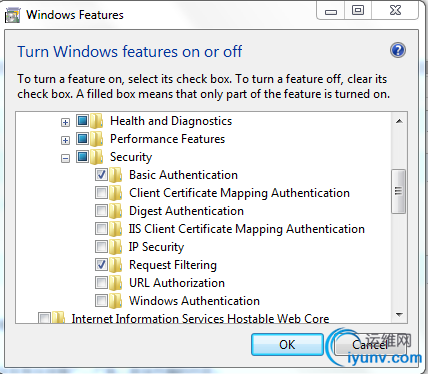Enable the Digest Authentication checkbox
Viewport: 428px width, 374px height.
(x=101, y=210)
